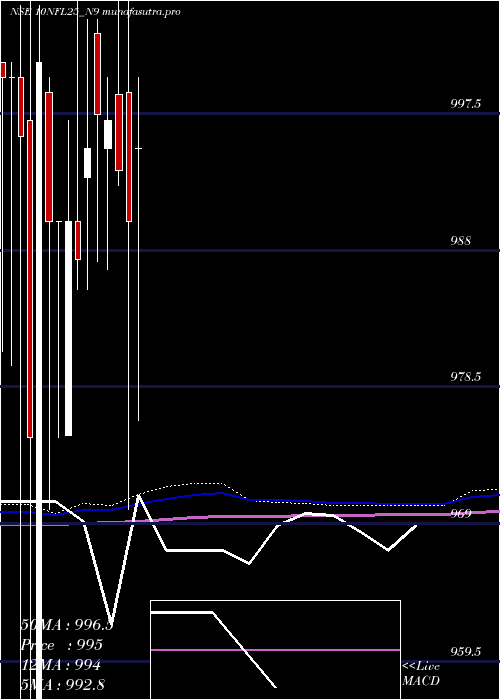500x700 pixels.
Task: Click the 'Price : 995' readout
Action: pos(62,645)
